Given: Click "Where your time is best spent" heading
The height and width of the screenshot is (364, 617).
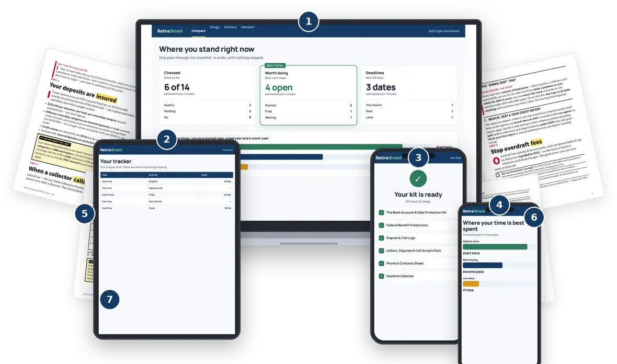Looking at the screenshot, I should (x=494, y=226).
